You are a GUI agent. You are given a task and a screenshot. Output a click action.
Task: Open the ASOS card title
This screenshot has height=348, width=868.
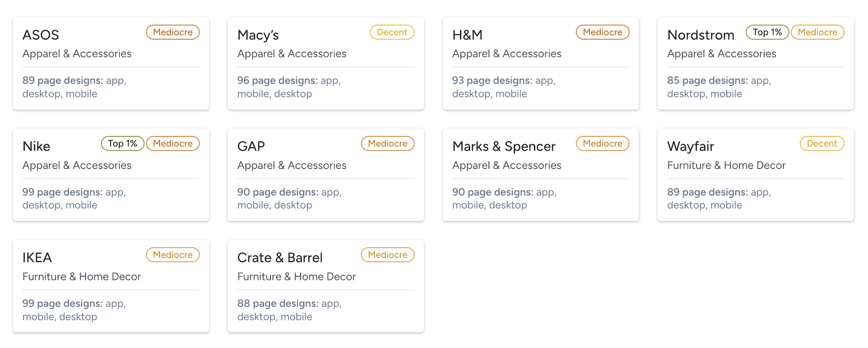pos(41,35)
